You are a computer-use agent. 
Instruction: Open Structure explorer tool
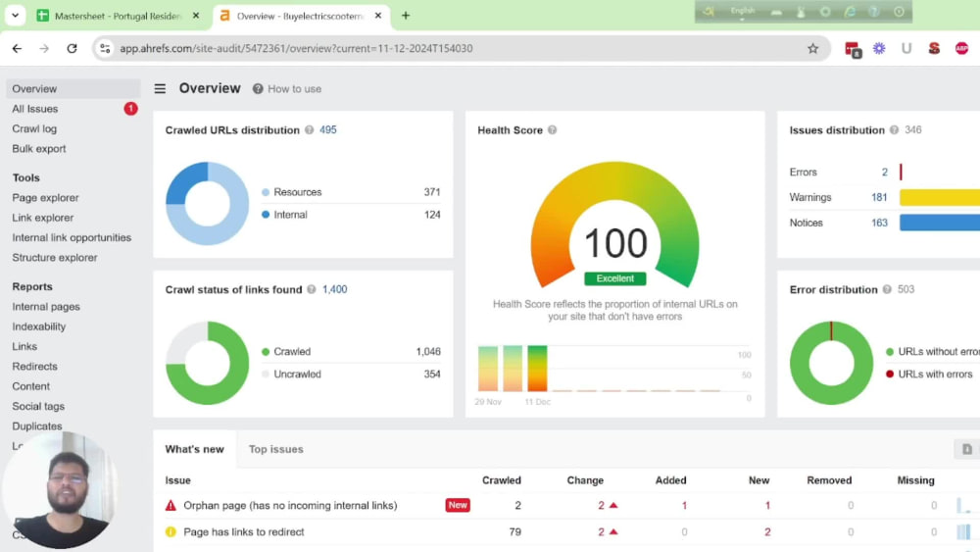(x=54, y=258)
